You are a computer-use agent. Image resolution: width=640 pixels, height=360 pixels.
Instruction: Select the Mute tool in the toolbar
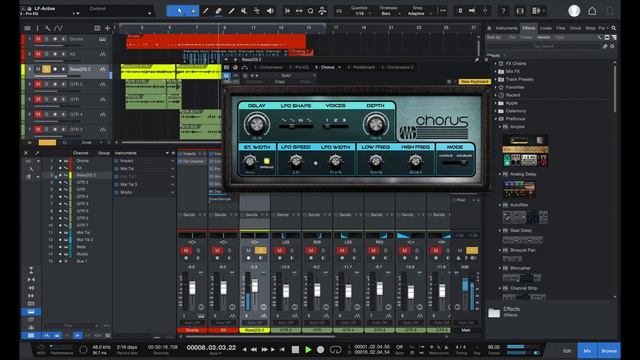[x=244, y=11]
